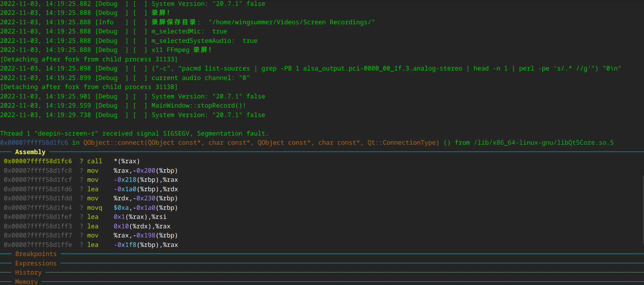This screenshot has height=285, width=644.
Task: Click the x11 FFmpeg 录屏! log message
Action: tap(182, 50)
